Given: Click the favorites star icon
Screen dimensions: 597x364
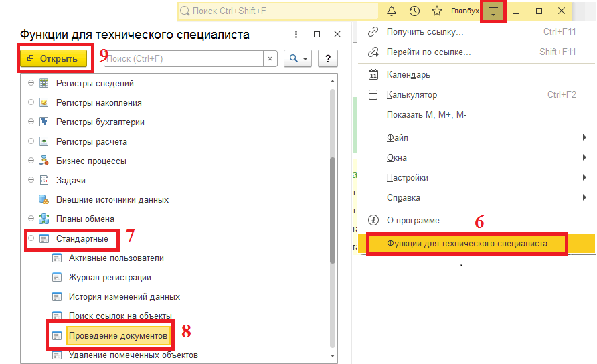Looking at the screenshot, I should [x=436, y=11].
